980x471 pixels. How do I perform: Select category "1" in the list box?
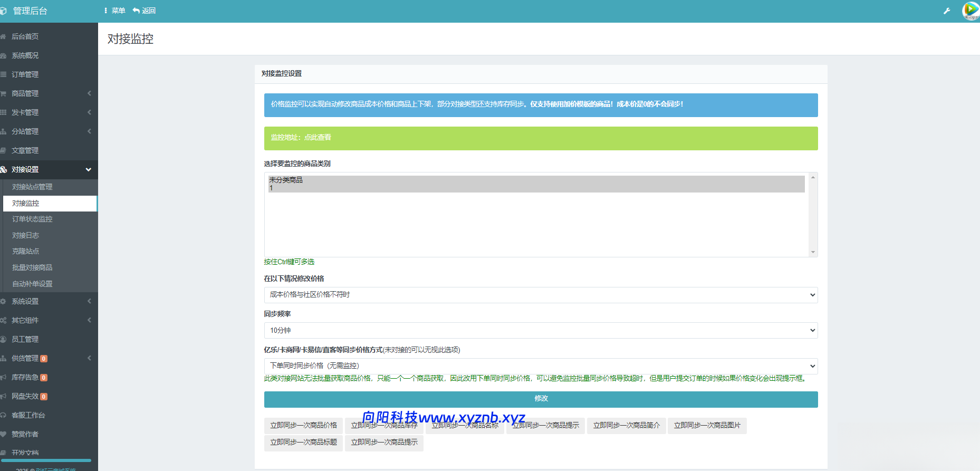click(x=536, y=188)
